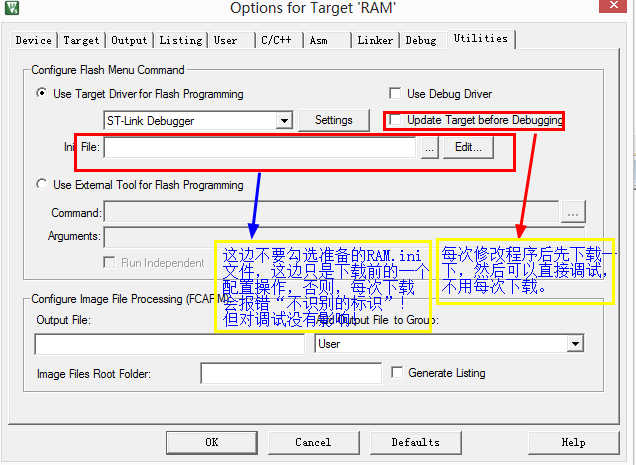This screenshot has width=636, height=465.
Task: Select the Utilities tab
Action: (x=481, y=39)
